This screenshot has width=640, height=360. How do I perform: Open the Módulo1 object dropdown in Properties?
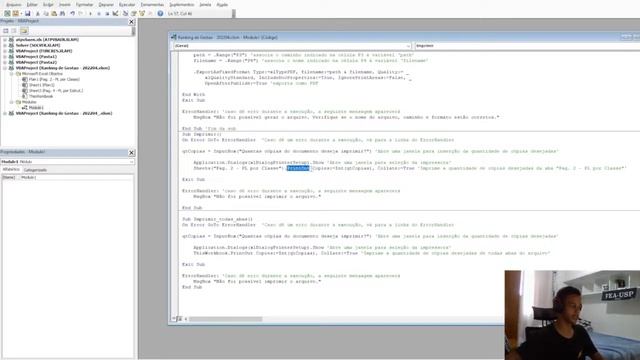(131, 162)
